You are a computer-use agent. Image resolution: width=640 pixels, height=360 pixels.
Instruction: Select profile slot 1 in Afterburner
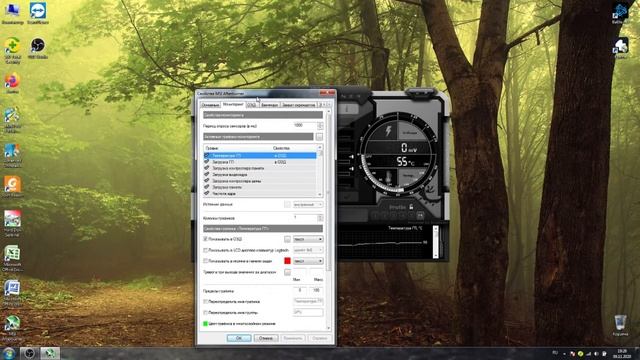376,216
